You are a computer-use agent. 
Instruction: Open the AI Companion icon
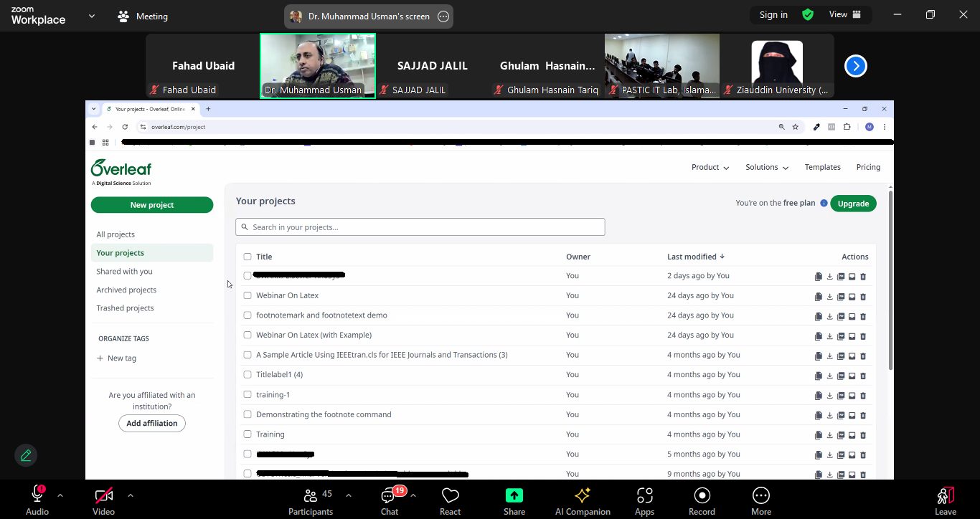click(x=582, y=496)
